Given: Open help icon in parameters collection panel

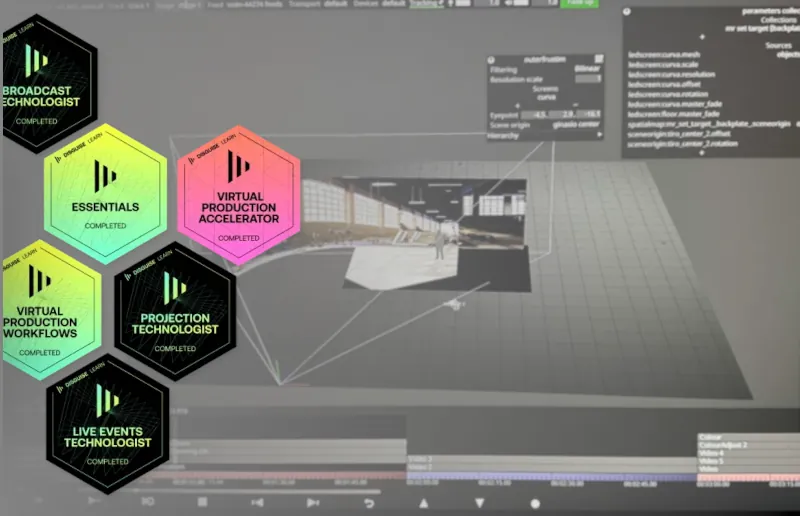Looking at the screenshot, I should [627, 12].
